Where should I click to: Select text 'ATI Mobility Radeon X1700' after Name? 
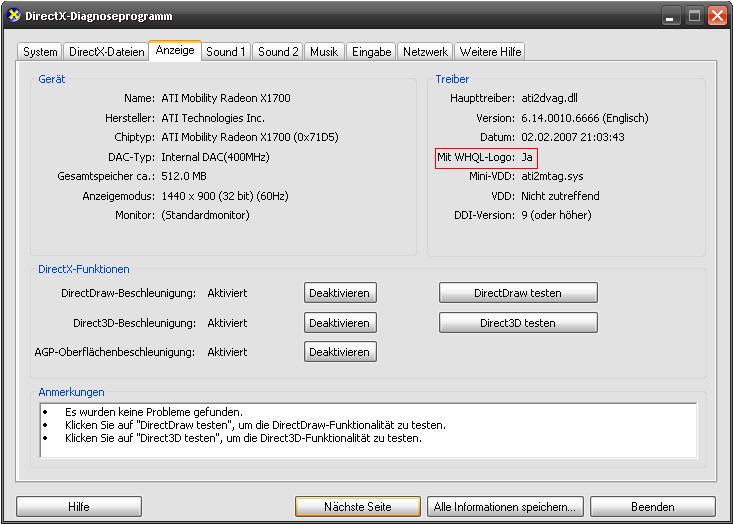click(x=226, y=98)
